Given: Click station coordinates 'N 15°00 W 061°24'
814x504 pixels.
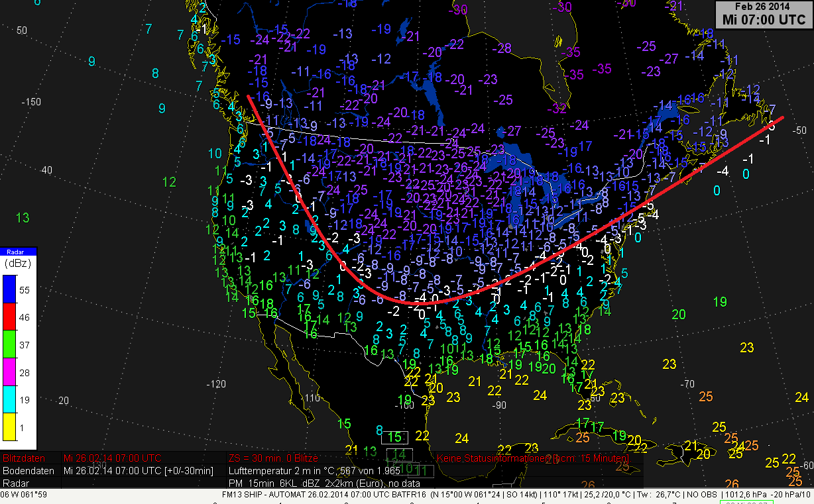Looking at the screenshot, I should [x=466, y=495].
